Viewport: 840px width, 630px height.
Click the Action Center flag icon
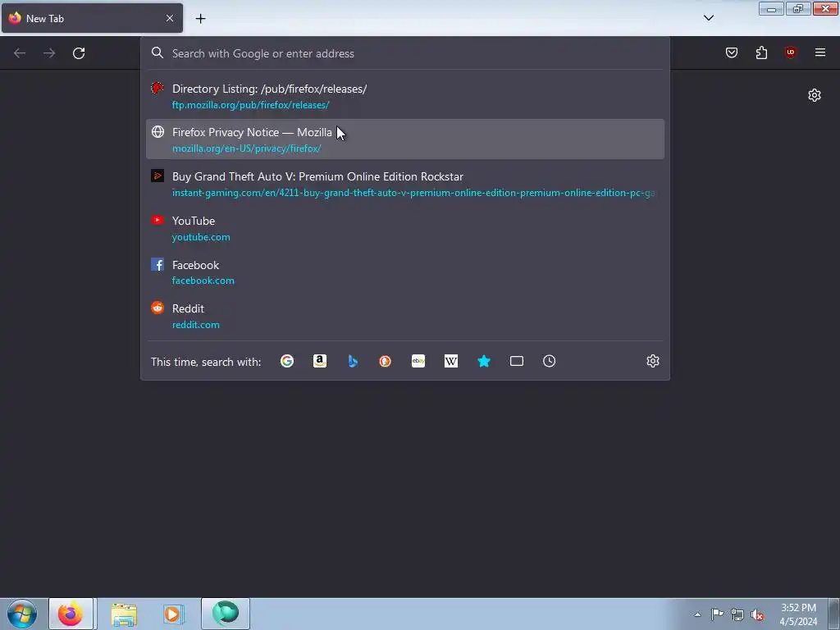tap(717, 614)
